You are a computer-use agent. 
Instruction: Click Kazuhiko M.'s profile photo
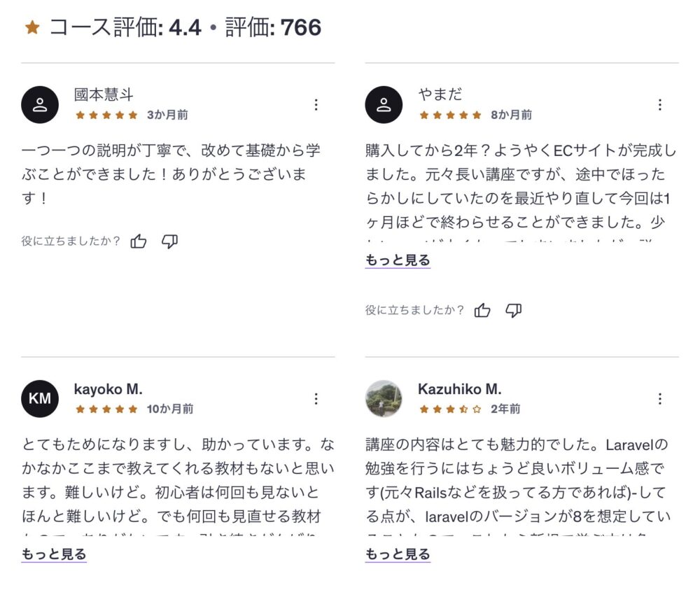pos(384,399)
